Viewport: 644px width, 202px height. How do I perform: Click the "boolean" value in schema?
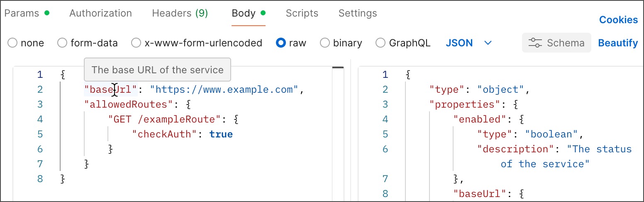coord(552,134)
